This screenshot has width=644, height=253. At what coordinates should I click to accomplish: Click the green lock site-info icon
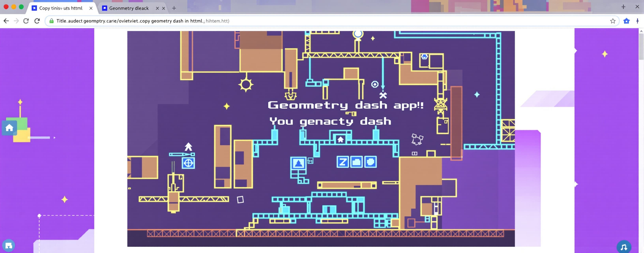51,21
